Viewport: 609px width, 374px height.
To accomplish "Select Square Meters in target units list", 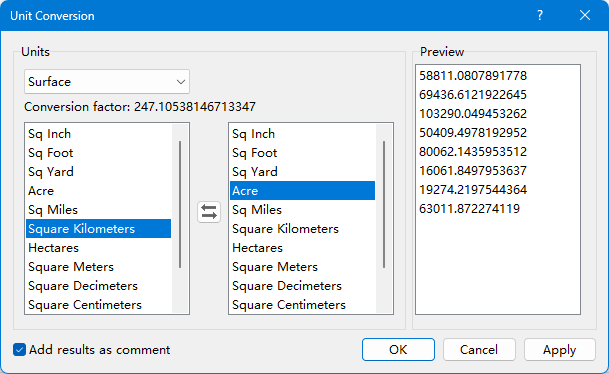I will 303,267.
